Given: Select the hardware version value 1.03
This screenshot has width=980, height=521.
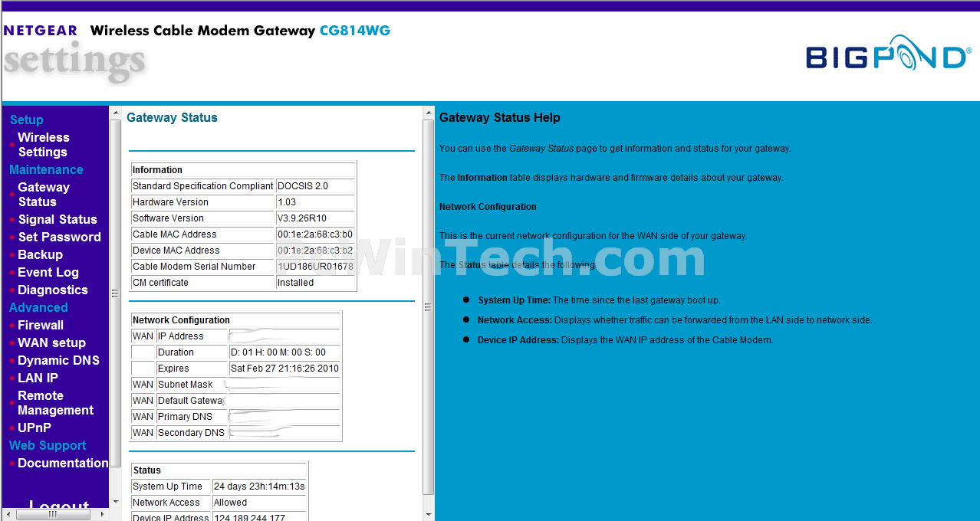Looking at the screenshot, I should click(287, 202).
